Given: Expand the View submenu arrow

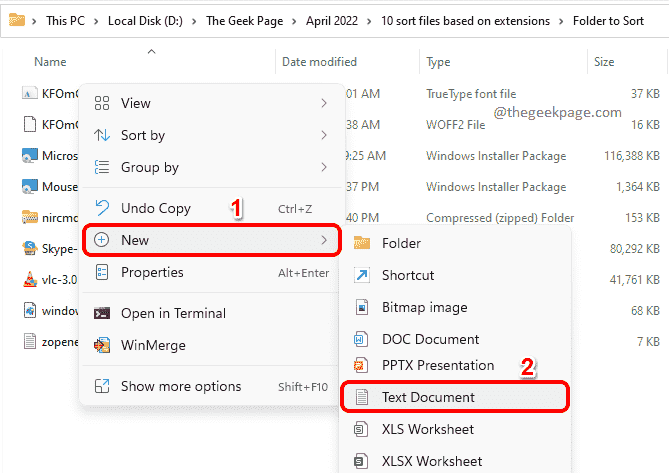Looking at the screenshot, I should (x=323, y=103).
